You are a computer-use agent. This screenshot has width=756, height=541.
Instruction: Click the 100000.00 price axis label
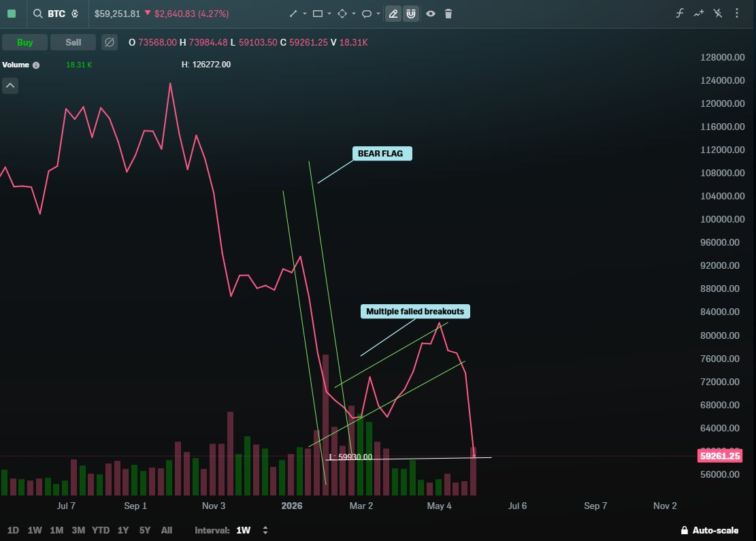(x=722, y=219)
